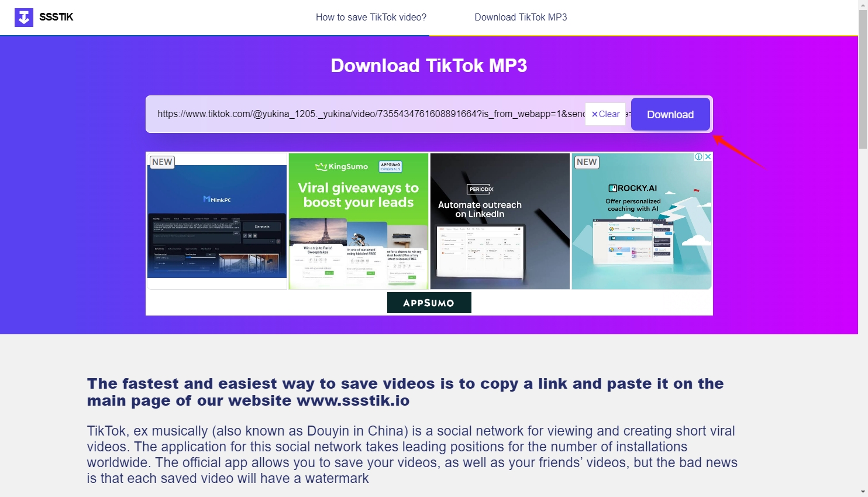Screen dimensions: 868x497
Task: Click the SSSTIK brand name text
Action: (x=56, y=17)
